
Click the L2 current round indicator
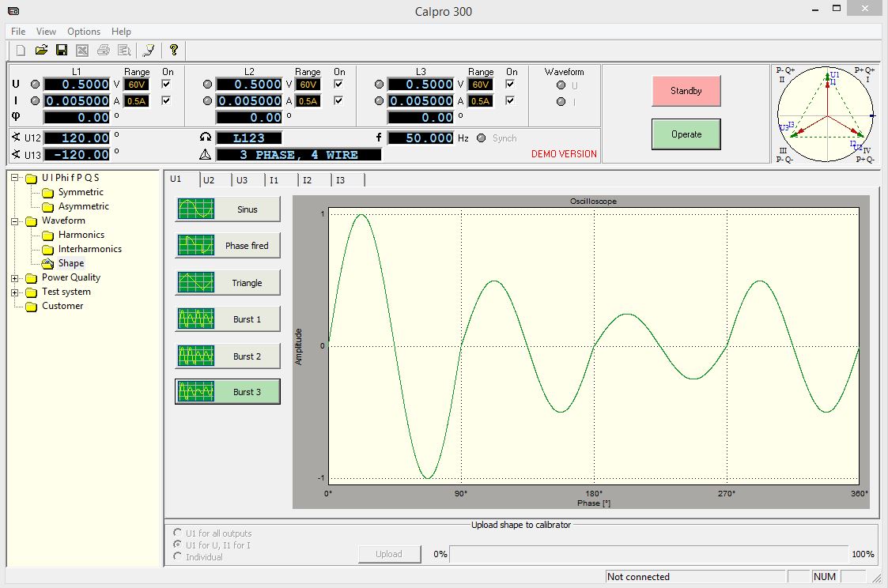pos(207,100)
